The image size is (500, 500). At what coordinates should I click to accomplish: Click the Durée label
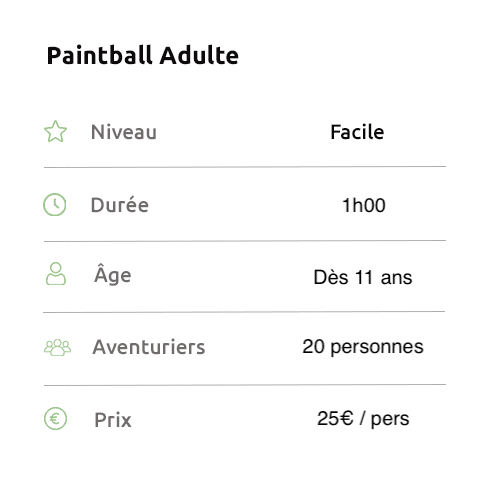click(x=120, y=205)
